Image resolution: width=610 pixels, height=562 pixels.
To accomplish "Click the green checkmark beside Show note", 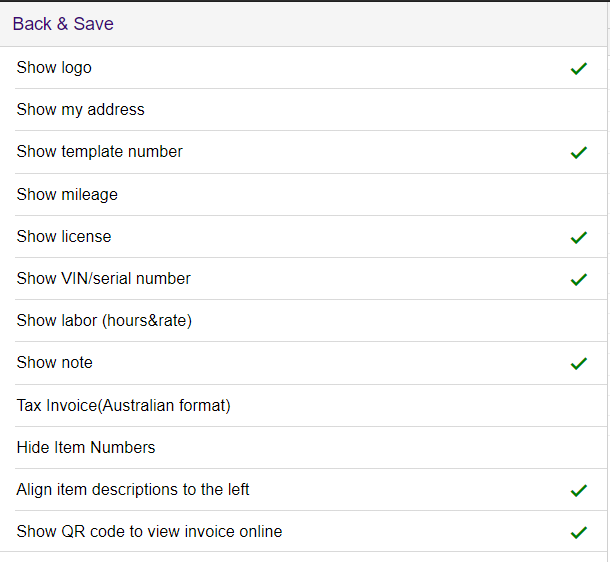I will (578, 364).
